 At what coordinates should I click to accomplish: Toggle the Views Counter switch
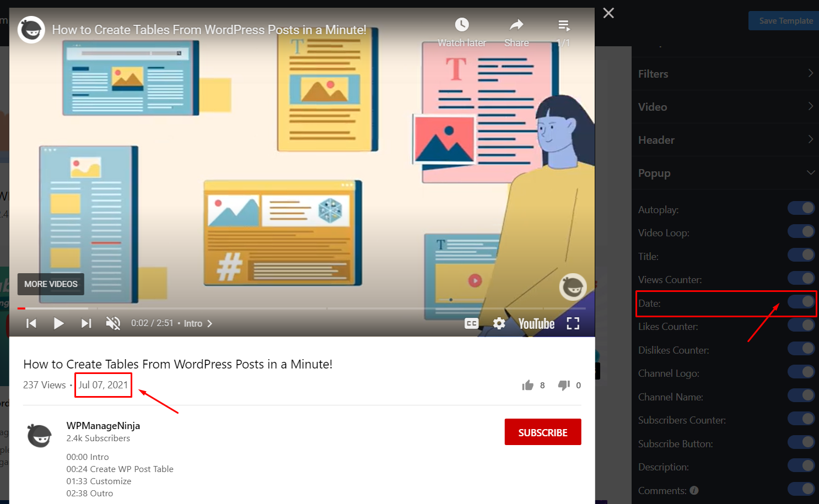(801, 278)
